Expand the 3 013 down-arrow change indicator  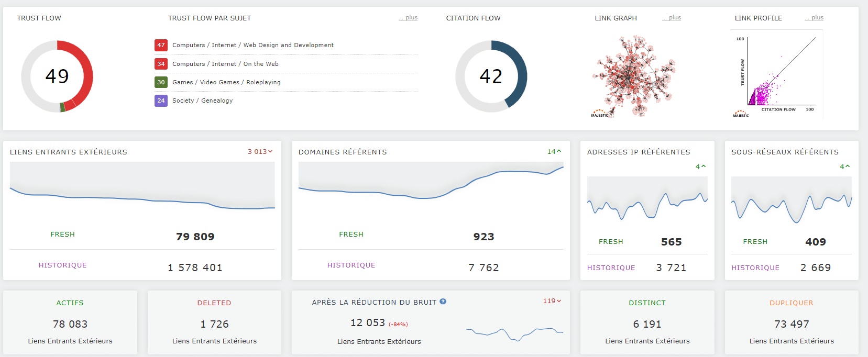tap(260, 152)
